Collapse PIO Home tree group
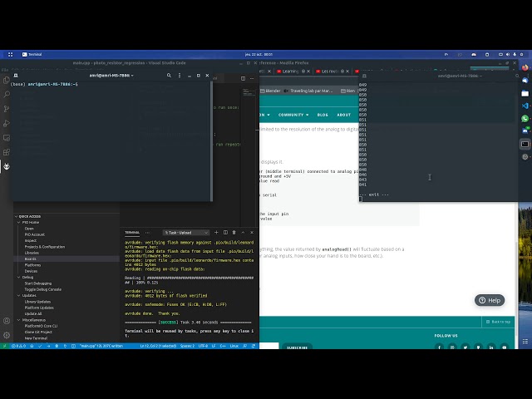 tap(18, 222)
